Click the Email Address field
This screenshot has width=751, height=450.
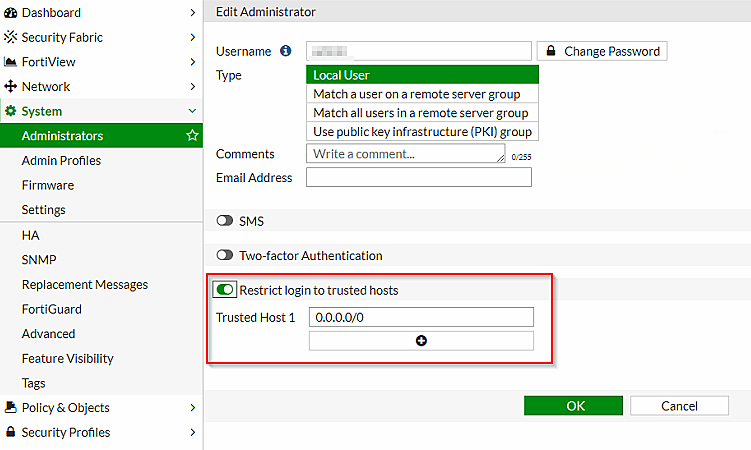coord(419,177)
